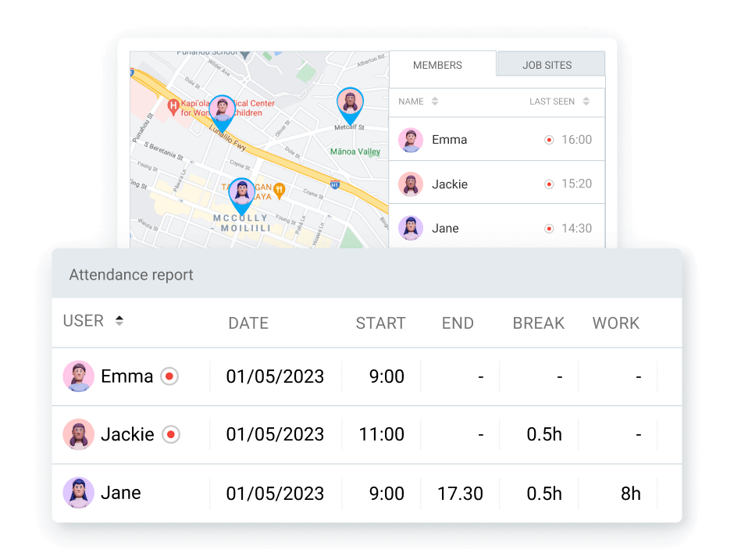
Task: Click Emma's date 01/05/2023
Action: pyautogui.click(x=275, y=376)
